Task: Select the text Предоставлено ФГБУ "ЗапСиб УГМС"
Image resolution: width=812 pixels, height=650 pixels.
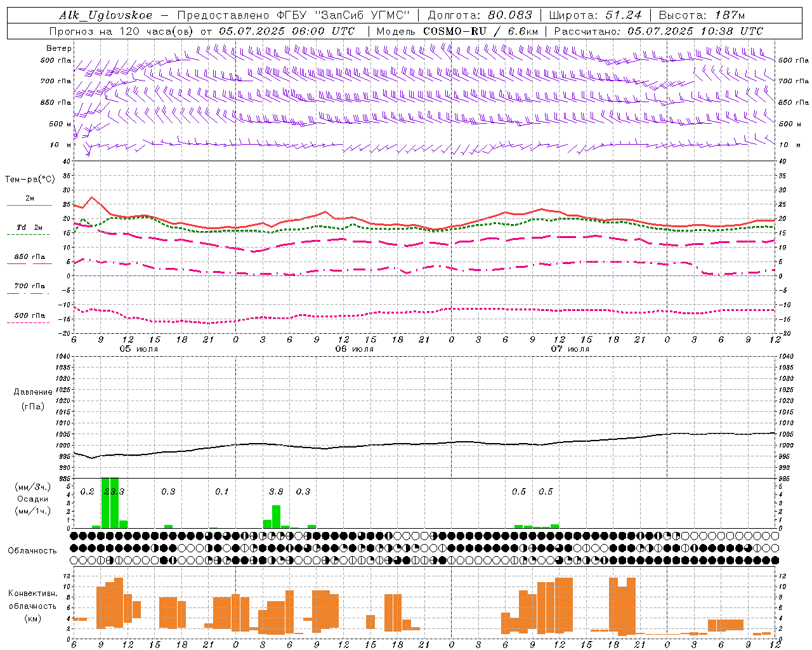Action: pyautogui.click(x=294, y=15)
